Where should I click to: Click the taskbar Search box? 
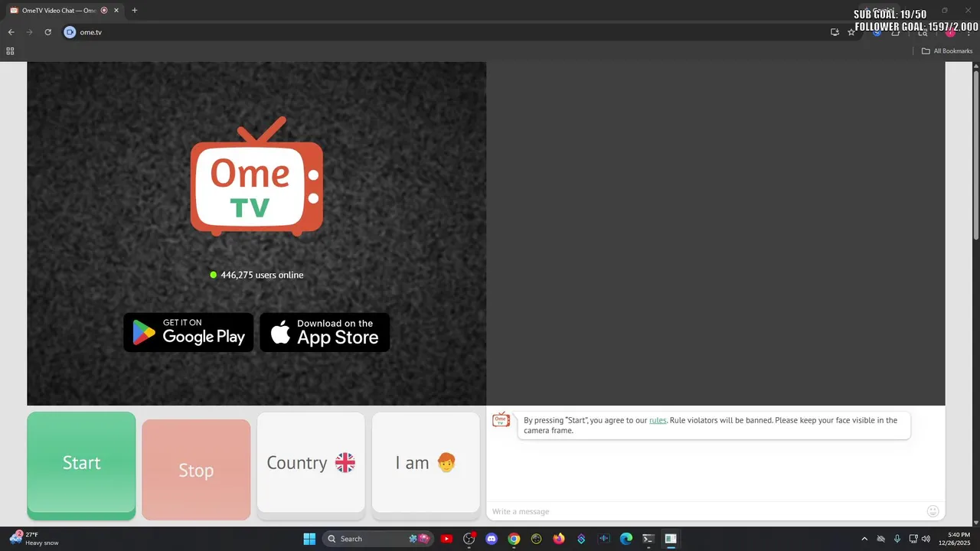tap(380, 539)
